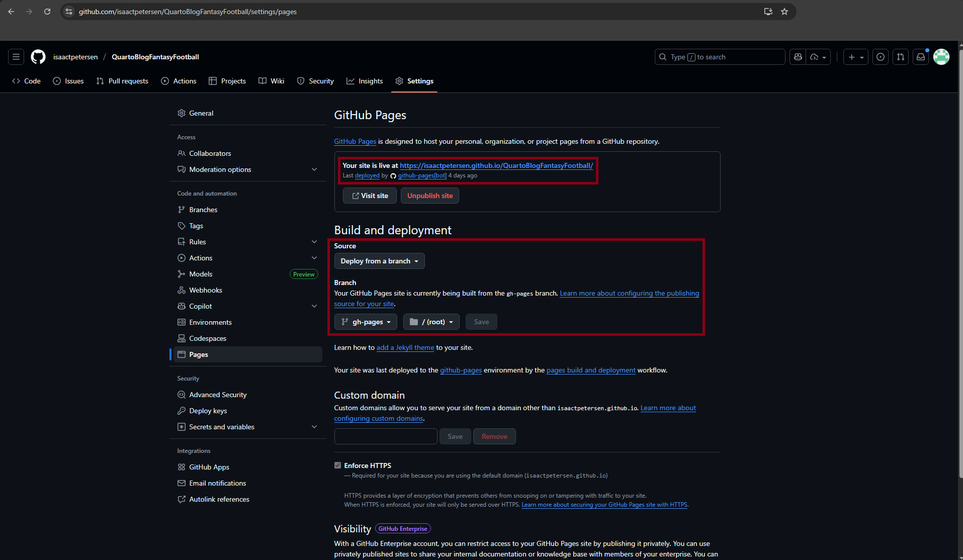963x560 pixels.
Task: Switch to the Pull requests tab
Action: (122, 81)
